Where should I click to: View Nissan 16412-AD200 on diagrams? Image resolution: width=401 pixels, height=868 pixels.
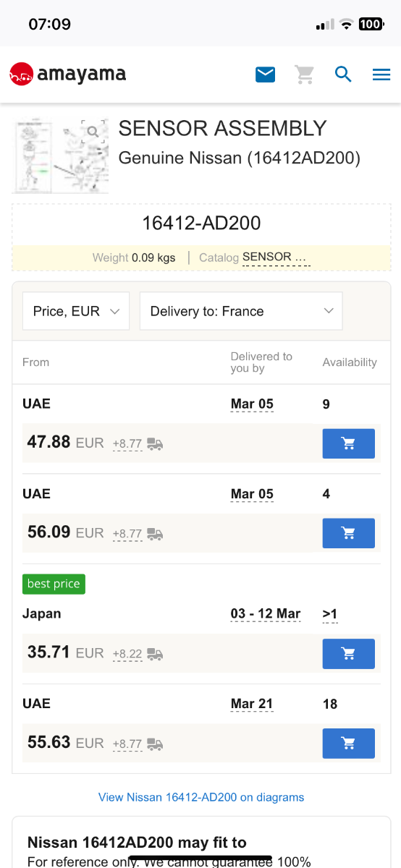point(201,797)
